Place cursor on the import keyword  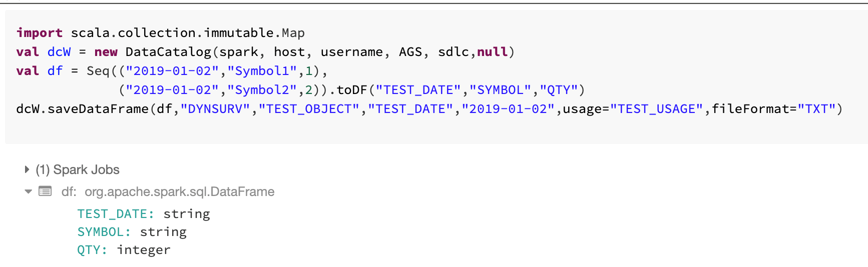pyautogui.click(x=39, y=33)
